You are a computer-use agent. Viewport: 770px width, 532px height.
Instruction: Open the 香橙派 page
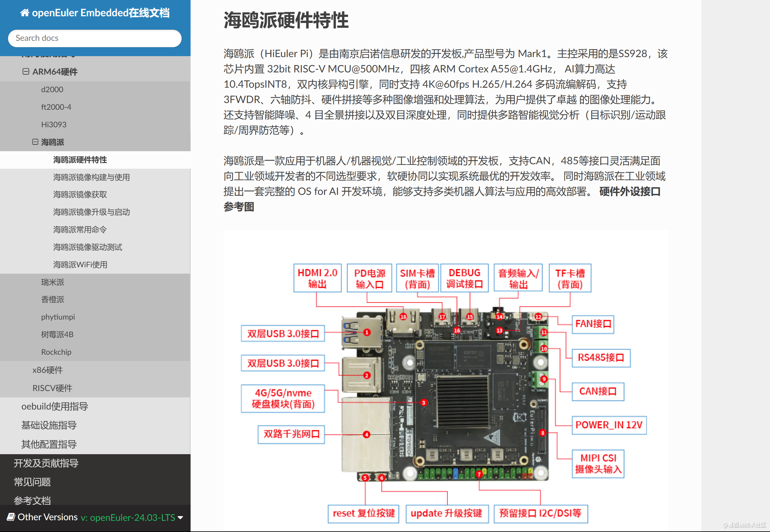coord(52,300)
